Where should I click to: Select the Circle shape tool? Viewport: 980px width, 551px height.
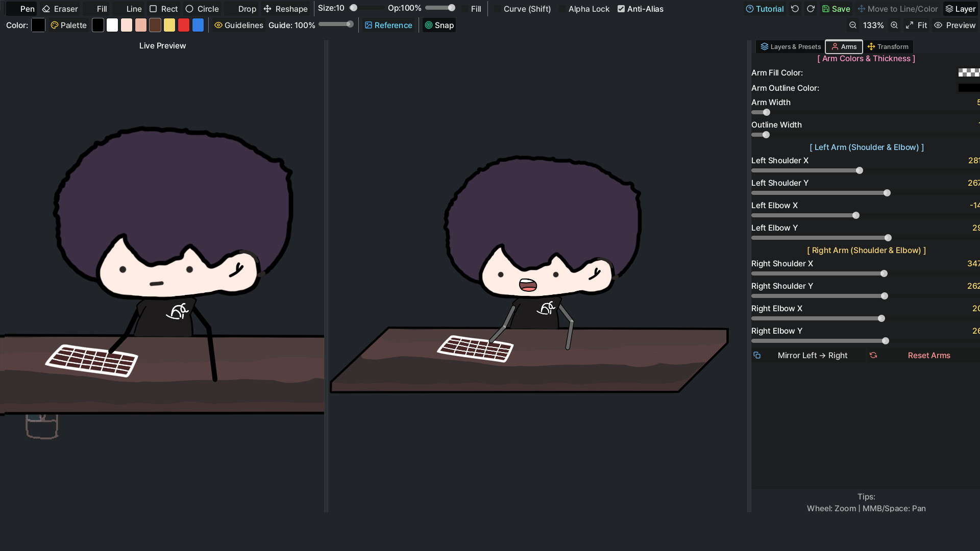point(202,9)
